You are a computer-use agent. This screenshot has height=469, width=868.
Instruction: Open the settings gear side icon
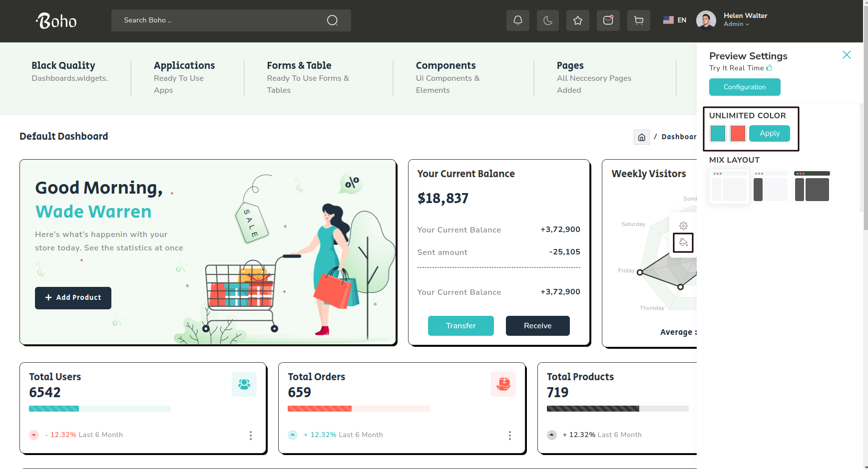[683, 226]
